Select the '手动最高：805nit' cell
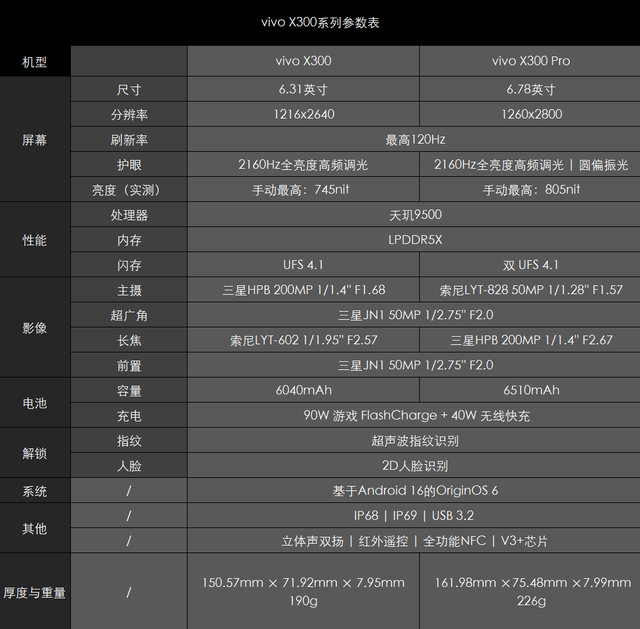The height and width of the screenshot is (629, 640). coord(530,190)
